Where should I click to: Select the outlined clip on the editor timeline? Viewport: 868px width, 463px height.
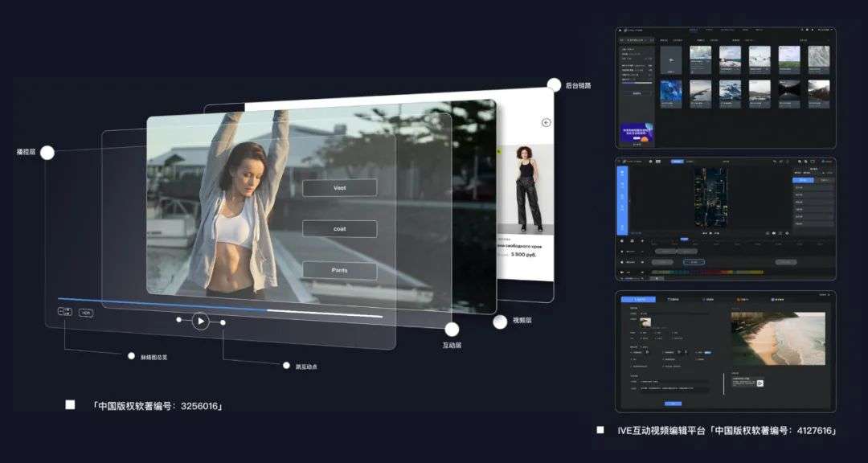tap(693, 262)
